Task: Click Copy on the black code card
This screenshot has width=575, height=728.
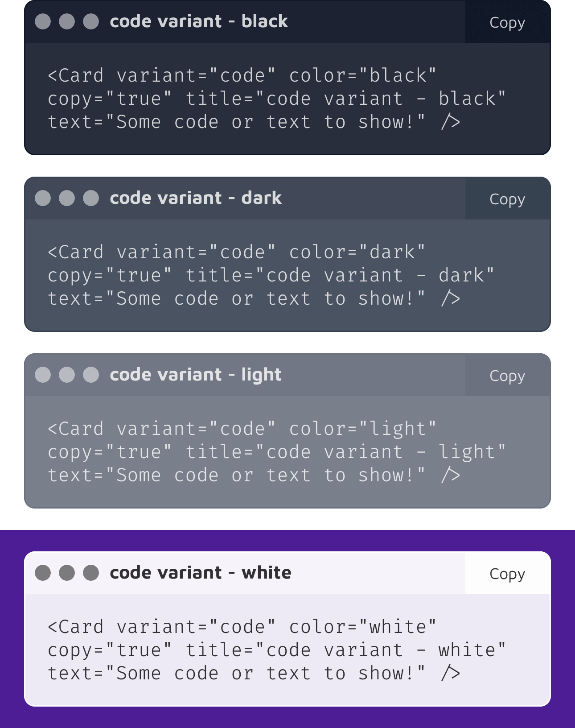Action: pyautogui.click(x=507, y=22)
